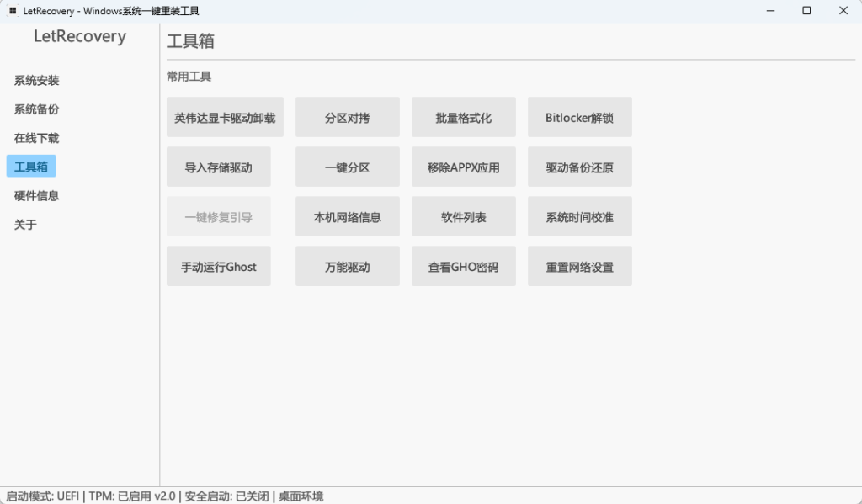Launch the 分区对拷 tool
The image size is (862, 504).
(347, 117)
